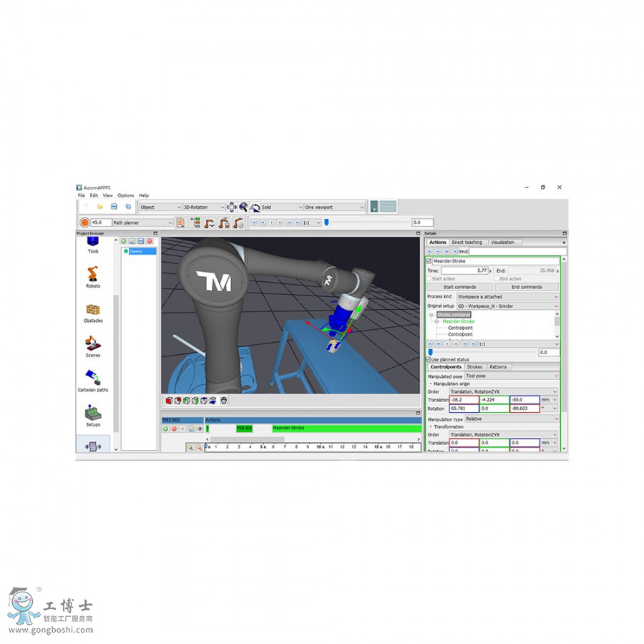Click the green add action timeline button

coord(165,429)
